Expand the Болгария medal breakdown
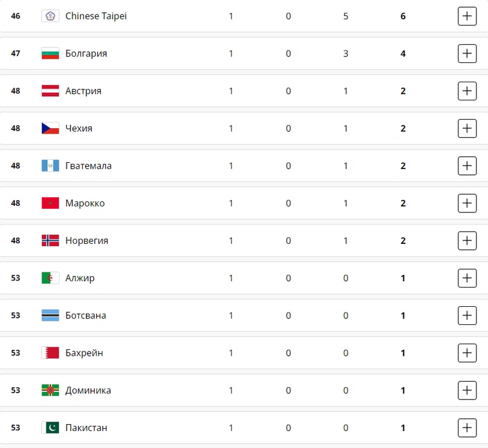The height and width of the screenshot is (448, 488). coord(467,54)
